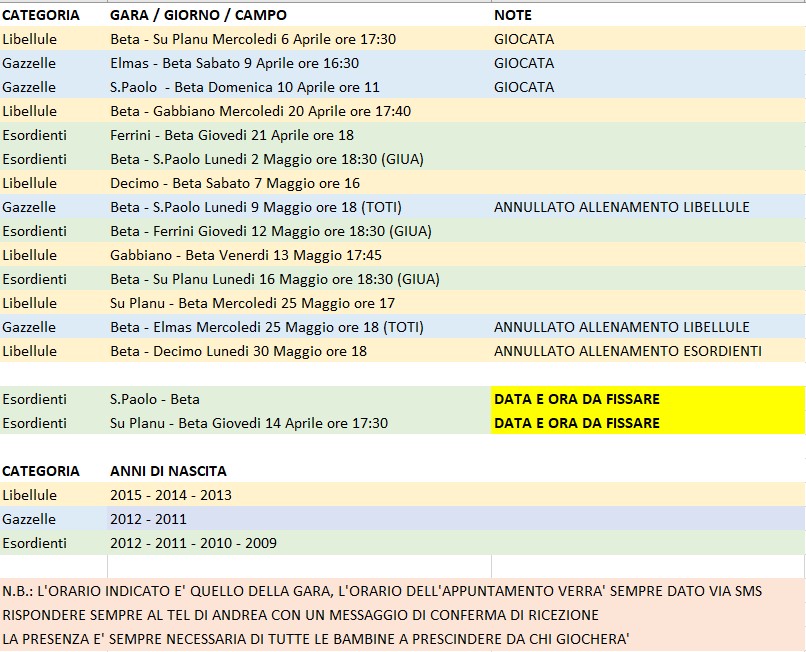
Task: Click Su Planu - Beta Giovedi 14 Aprile cell
Action: click(x=249, y=423)
